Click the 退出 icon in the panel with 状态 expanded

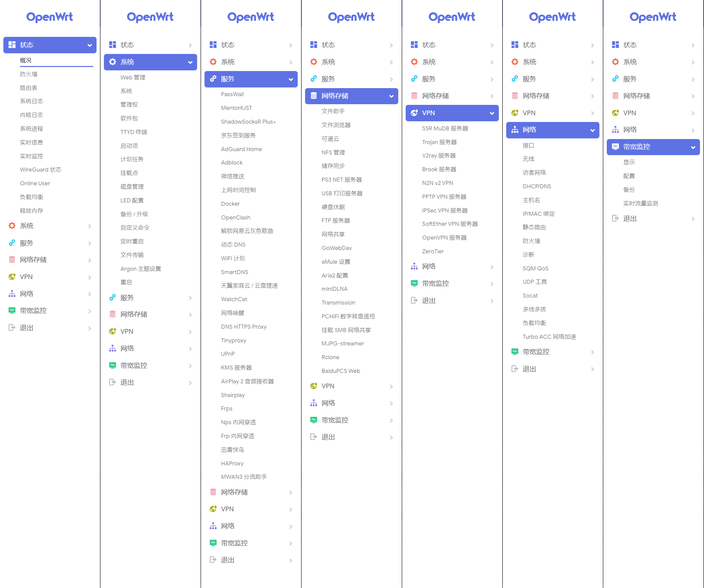pos(12,328)
